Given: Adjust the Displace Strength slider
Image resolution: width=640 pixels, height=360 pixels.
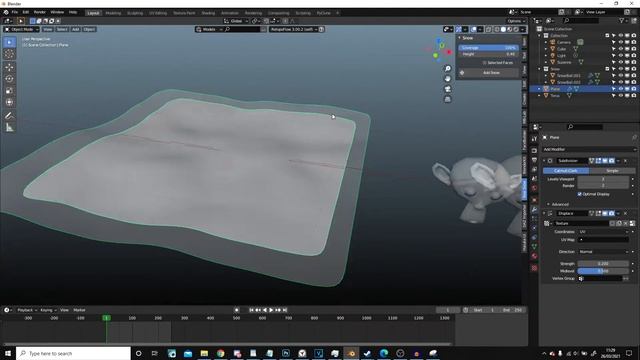Looking at the screenshot, I should pos(603,264).
